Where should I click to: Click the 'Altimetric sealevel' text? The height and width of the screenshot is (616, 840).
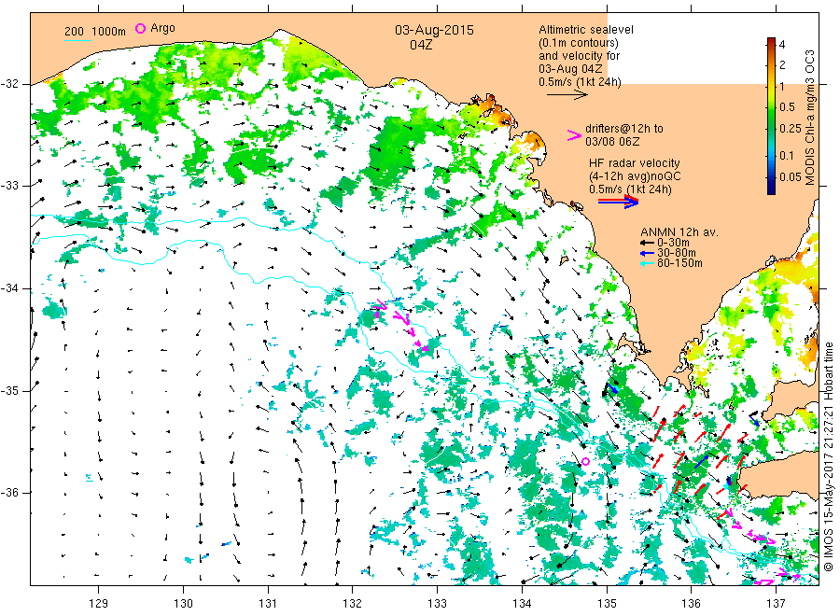pyautogui.click(x=586, y=30)
